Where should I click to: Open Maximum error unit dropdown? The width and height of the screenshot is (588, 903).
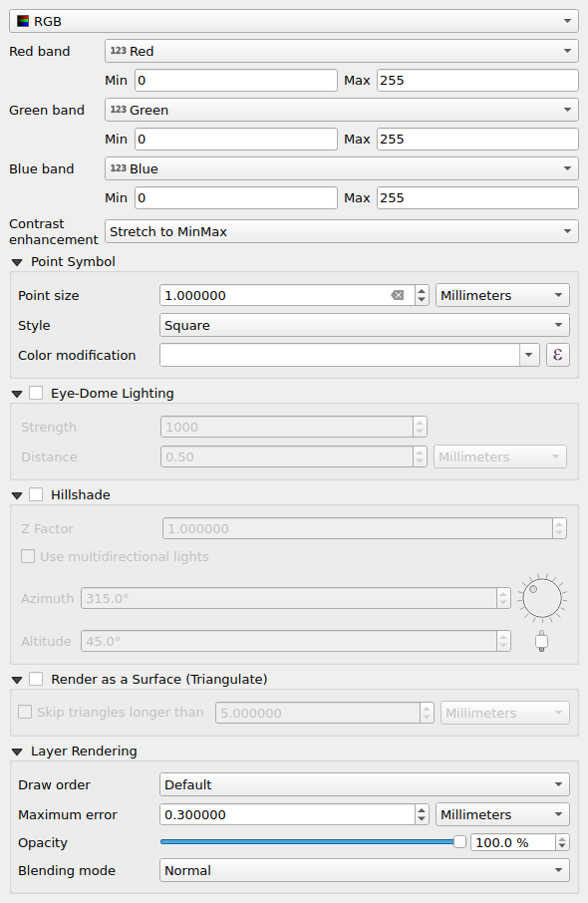tap(502, 815)
